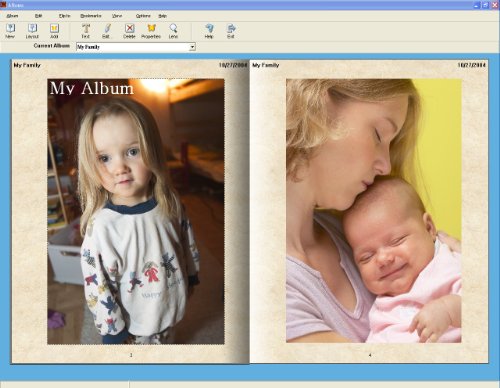
Task: Click the Delete icon with red X
Action: click(129, 31)
